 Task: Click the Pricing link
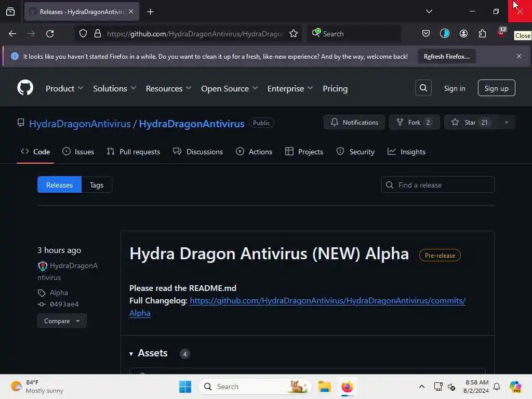pos(335,88)
